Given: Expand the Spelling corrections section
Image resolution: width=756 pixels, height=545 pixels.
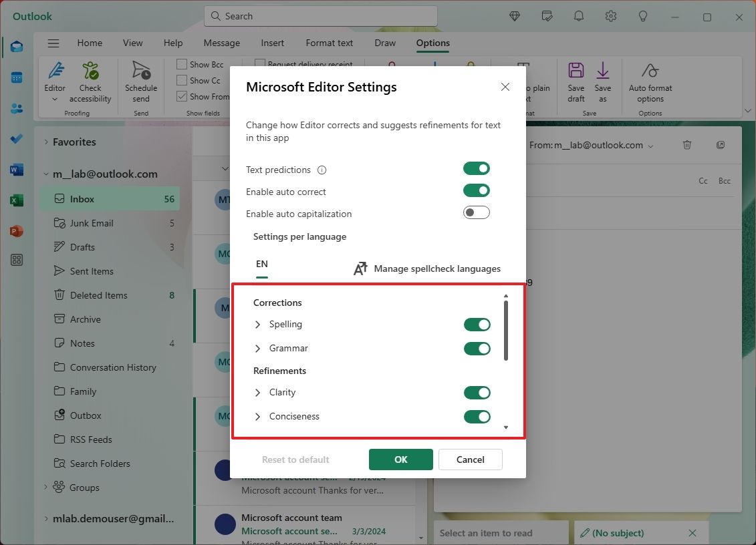Looking at the screenshot, I should [257, 325].
